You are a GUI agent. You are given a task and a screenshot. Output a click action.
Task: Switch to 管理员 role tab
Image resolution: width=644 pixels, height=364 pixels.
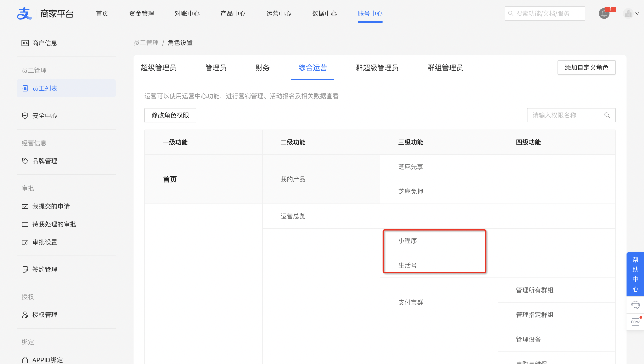tap(216, 67)
